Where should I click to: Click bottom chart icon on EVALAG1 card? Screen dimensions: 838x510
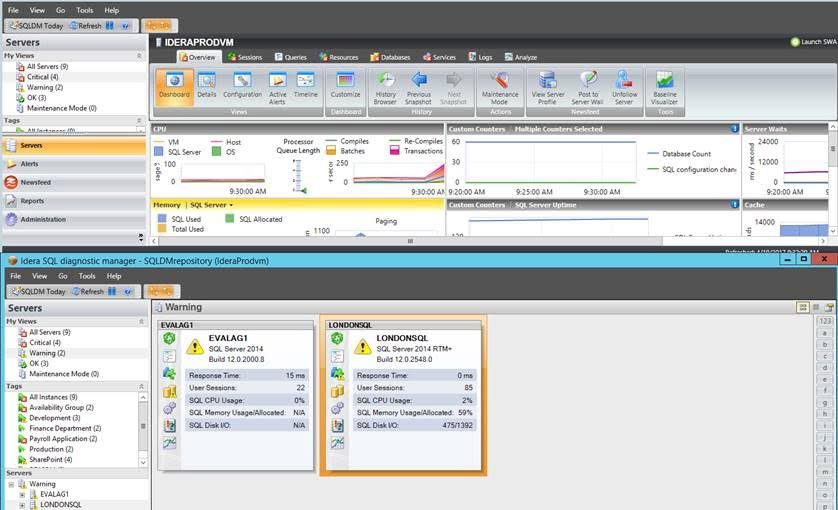pos(169,443)
